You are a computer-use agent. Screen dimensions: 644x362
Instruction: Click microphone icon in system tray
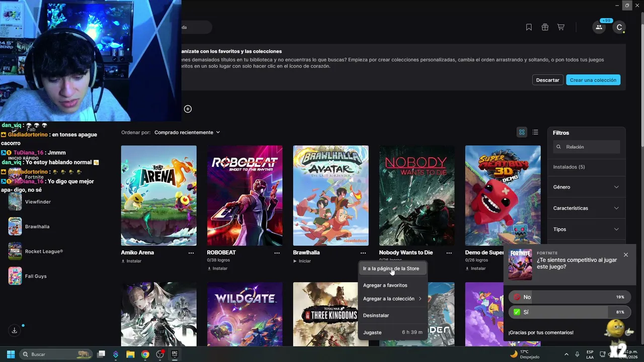click(577, 354)
